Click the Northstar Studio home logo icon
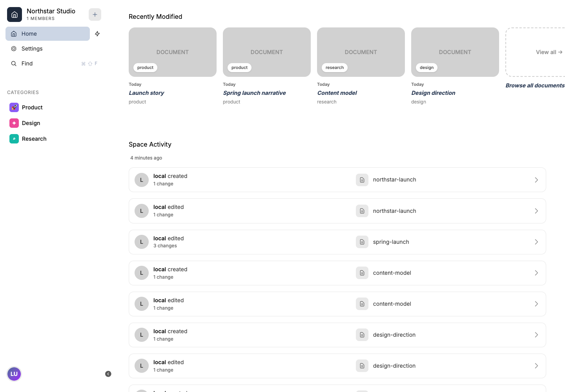 pos(15,15)
